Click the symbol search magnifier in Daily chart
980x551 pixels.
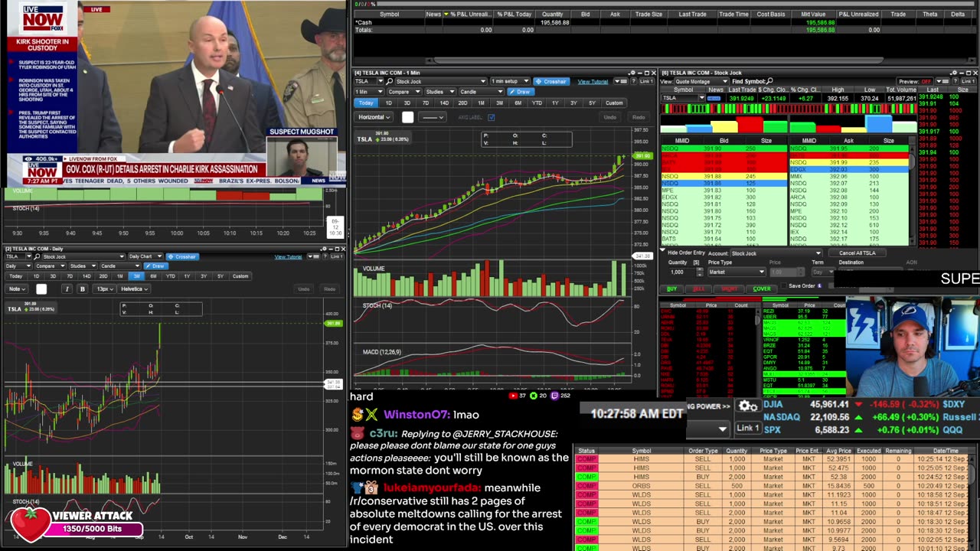tap(38, 256)
